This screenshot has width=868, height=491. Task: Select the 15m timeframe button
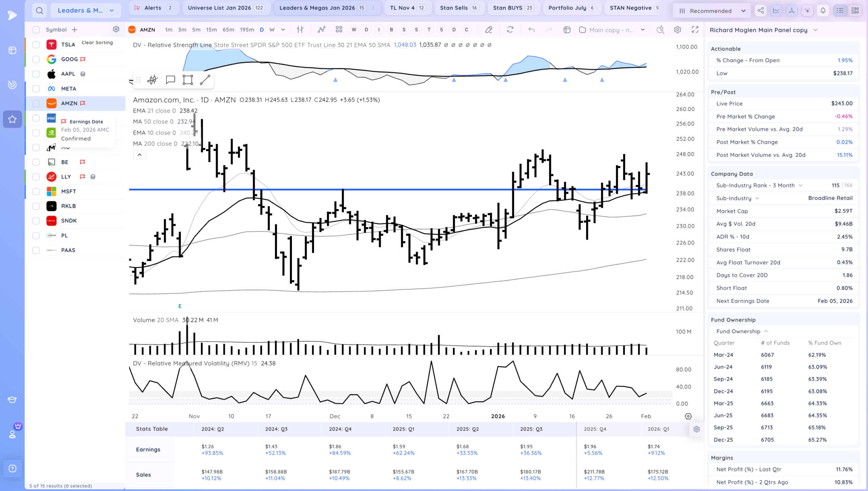point(211,30)
